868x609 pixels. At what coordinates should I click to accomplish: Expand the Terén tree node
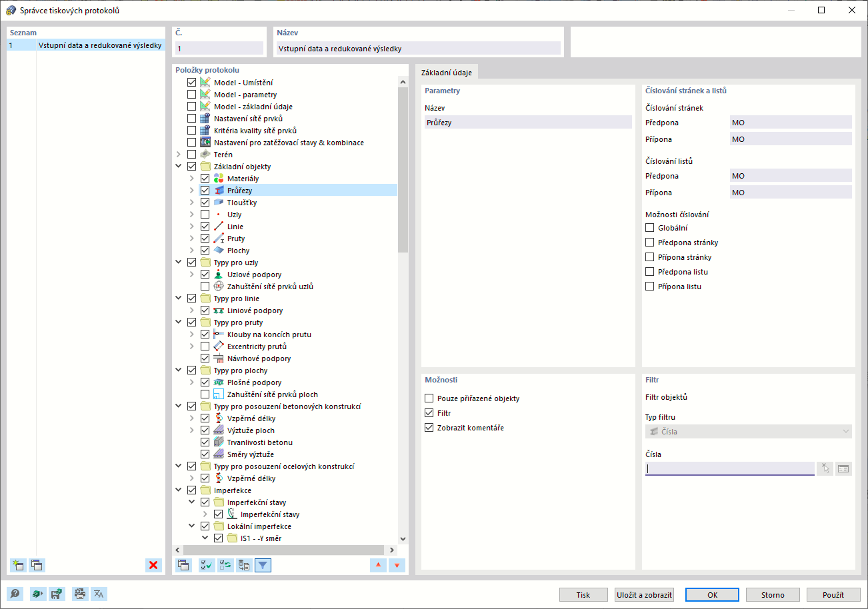(x=179, y=155)
